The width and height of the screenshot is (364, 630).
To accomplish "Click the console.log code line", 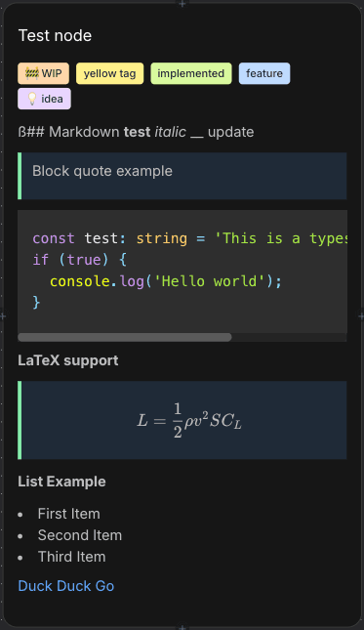I will 166,281.
